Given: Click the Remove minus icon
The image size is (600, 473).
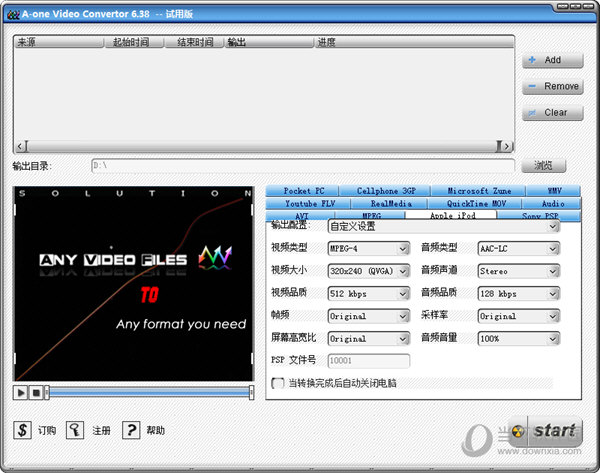Looking at the screenshot, I should [532, 86].
